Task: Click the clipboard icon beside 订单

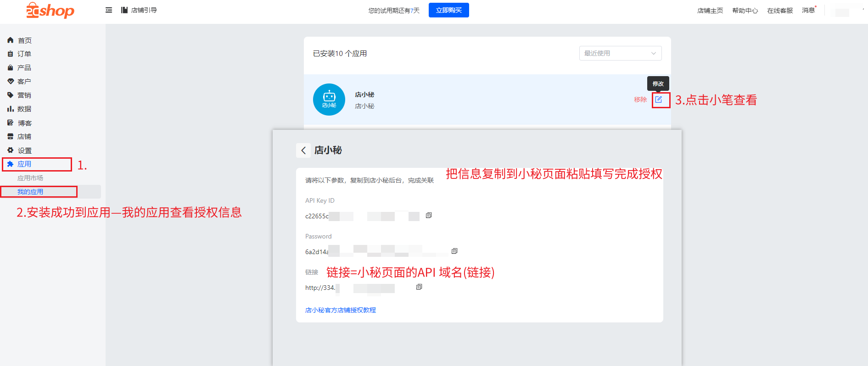Action: 10,54
